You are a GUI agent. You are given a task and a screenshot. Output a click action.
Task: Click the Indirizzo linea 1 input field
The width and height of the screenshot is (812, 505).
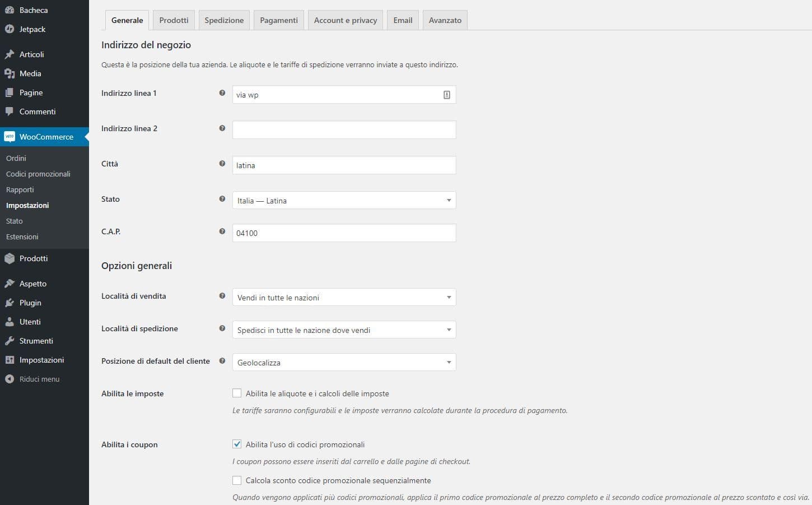pyautogui.click(x=344, y=95)
